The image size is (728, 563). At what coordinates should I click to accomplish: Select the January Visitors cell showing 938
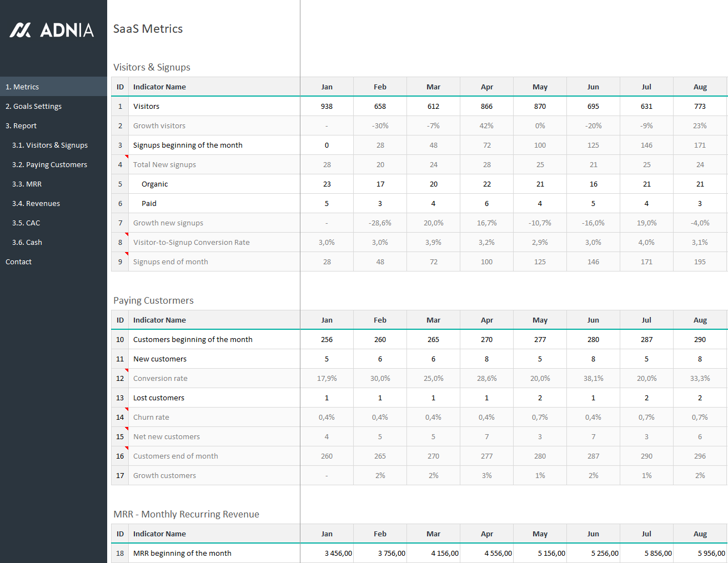[x=327, y=106]
